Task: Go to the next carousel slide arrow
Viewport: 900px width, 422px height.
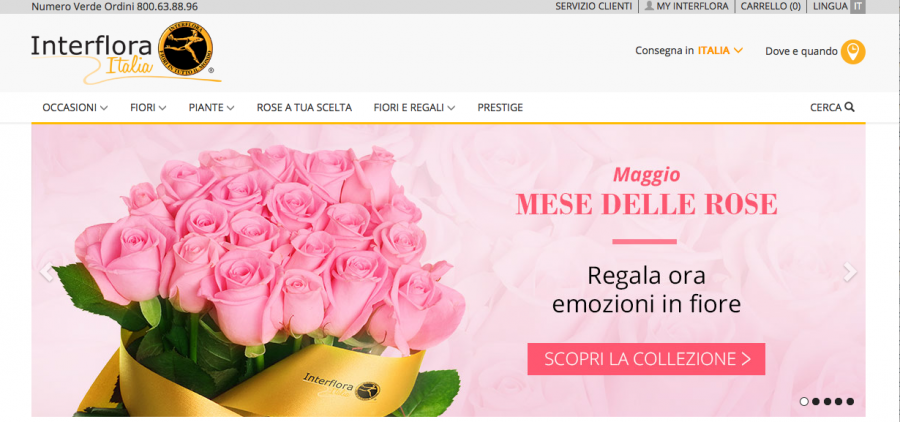Action: point(849,272)
